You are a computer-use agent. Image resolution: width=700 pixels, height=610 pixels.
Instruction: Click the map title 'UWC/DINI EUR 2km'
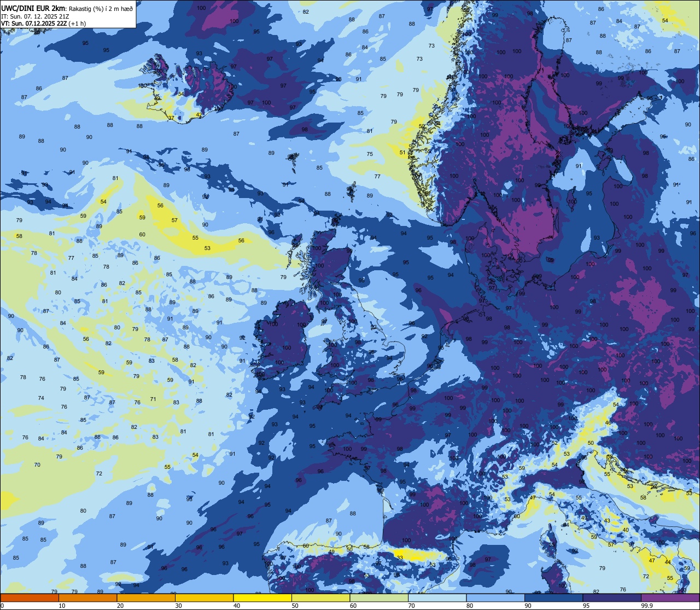32,8
